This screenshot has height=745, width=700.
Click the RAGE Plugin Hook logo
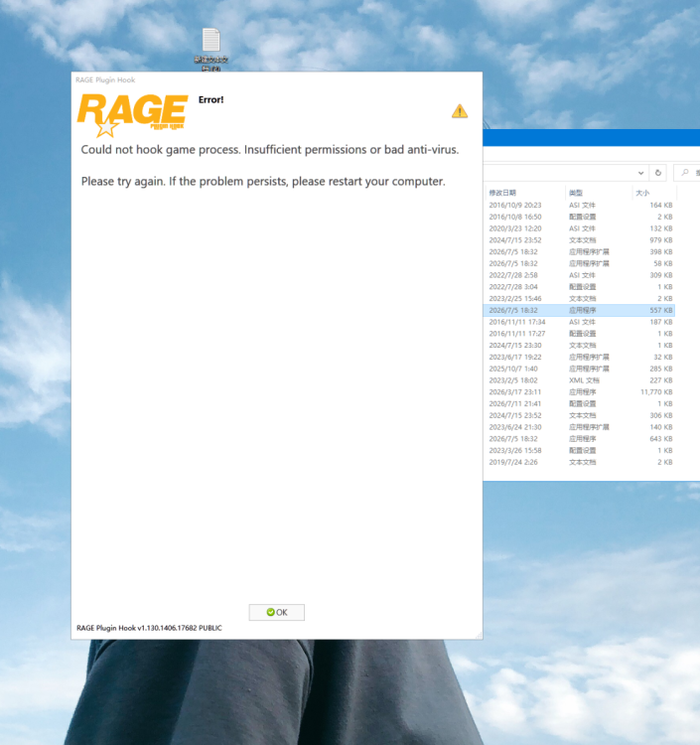coord(132,114)
